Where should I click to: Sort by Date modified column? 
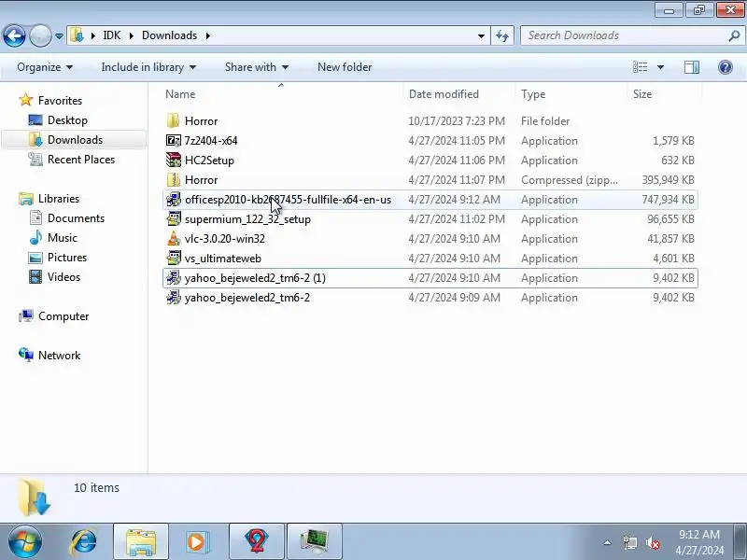458,94
